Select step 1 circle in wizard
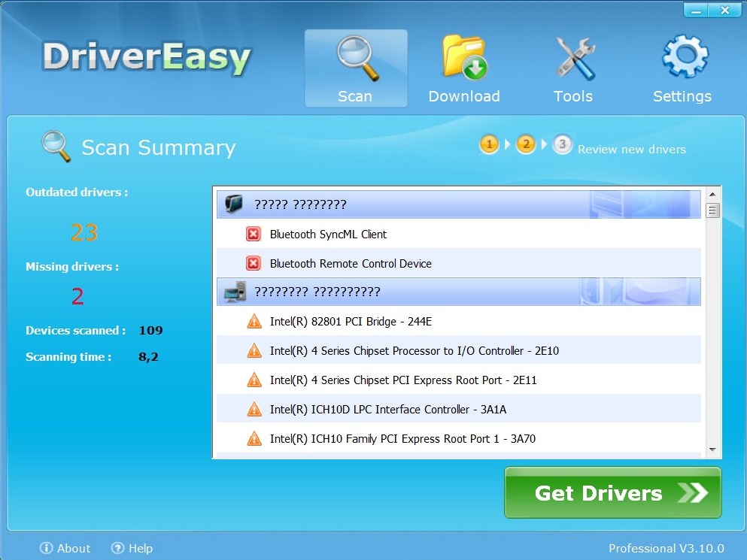 click(489, 144)
